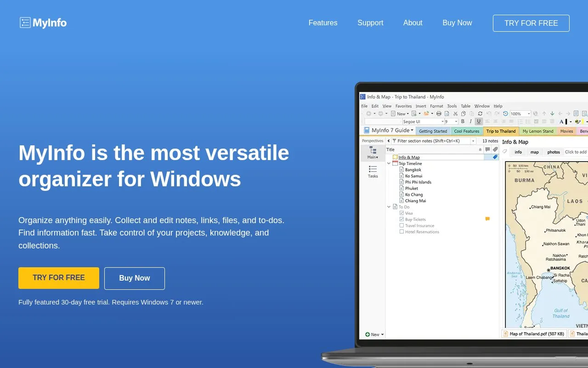Toggle Italic formatting button
588x368 pixels.
pos(470,121)
